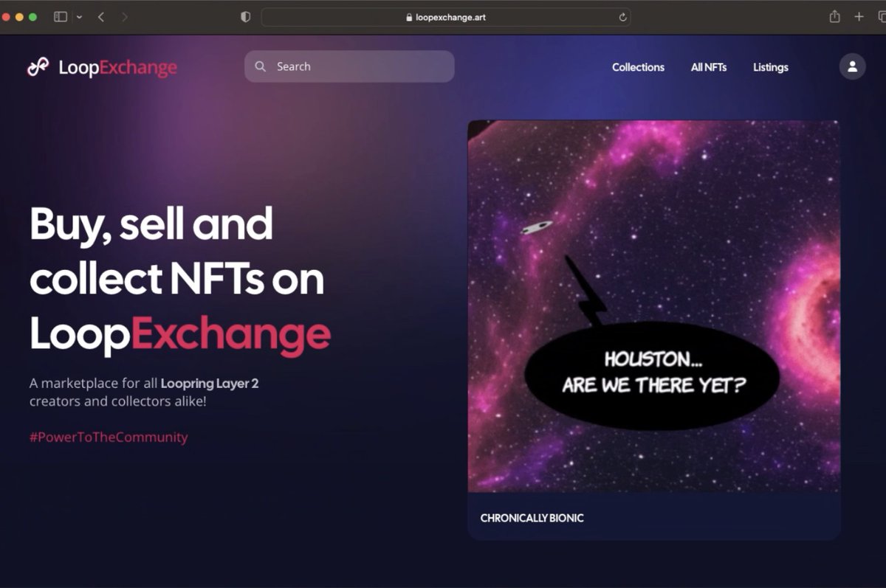This screenshot has width=886, height=588.
Task: Maximize the Safari window green button
Action: click(32, 17)
